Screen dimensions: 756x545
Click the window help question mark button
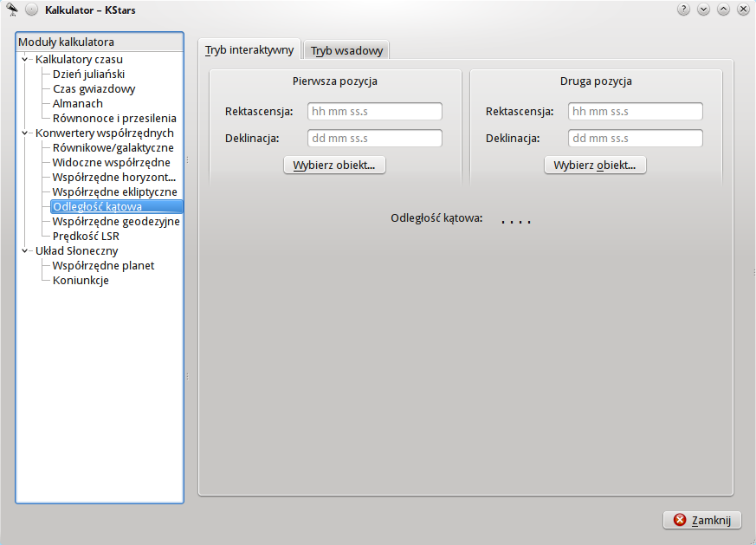pos(684,10)
